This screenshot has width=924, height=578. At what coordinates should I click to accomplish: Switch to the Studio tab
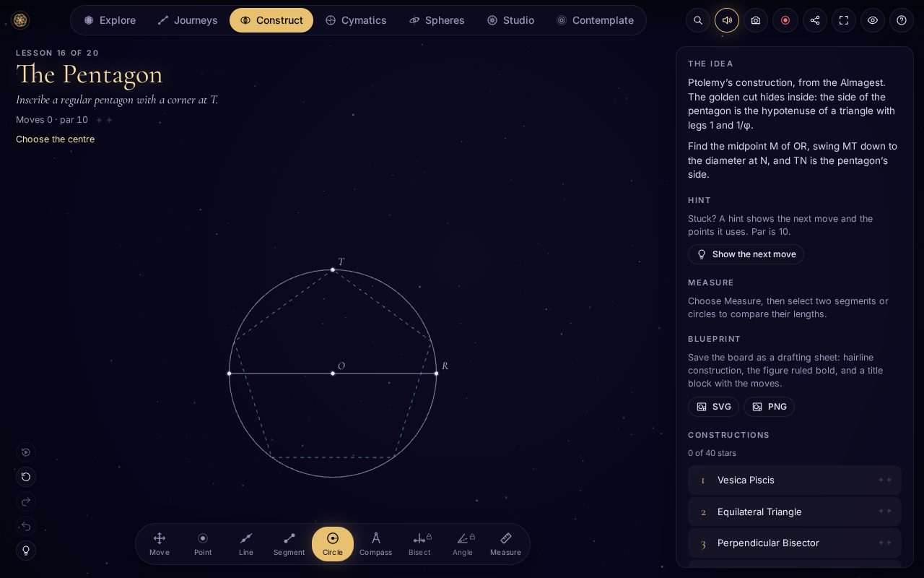pos(510,20)
